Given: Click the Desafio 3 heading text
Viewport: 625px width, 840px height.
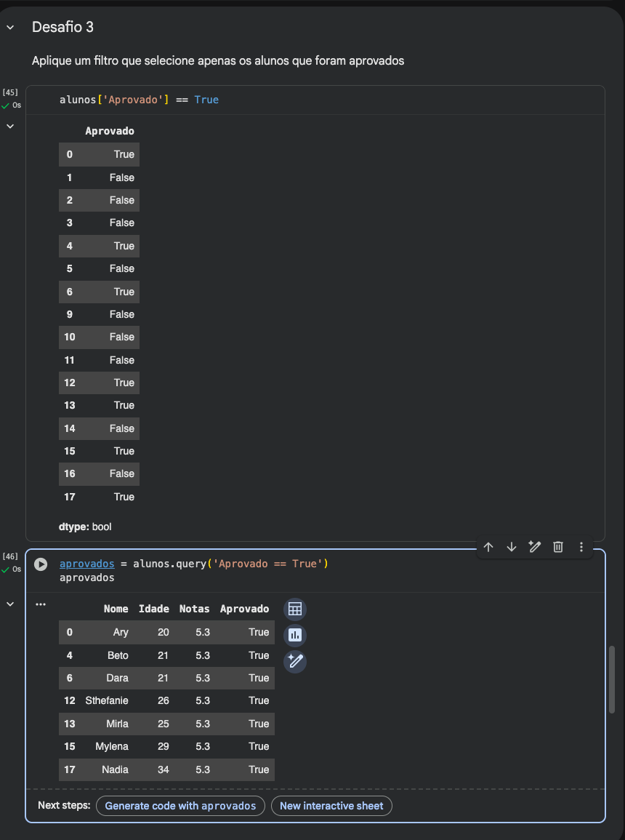Looking at the screenshot, I should [62, 28].
